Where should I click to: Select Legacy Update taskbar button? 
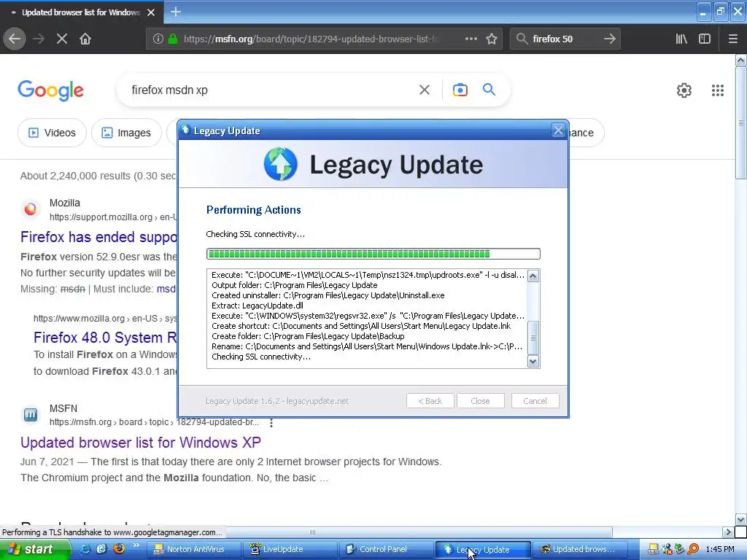pos(483,549)
